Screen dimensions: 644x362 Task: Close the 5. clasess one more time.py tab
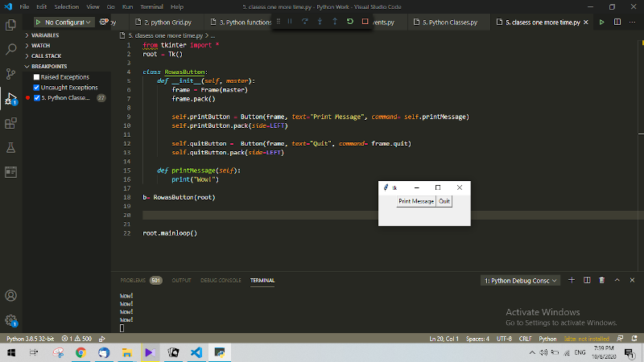click(x=586, y=23)
